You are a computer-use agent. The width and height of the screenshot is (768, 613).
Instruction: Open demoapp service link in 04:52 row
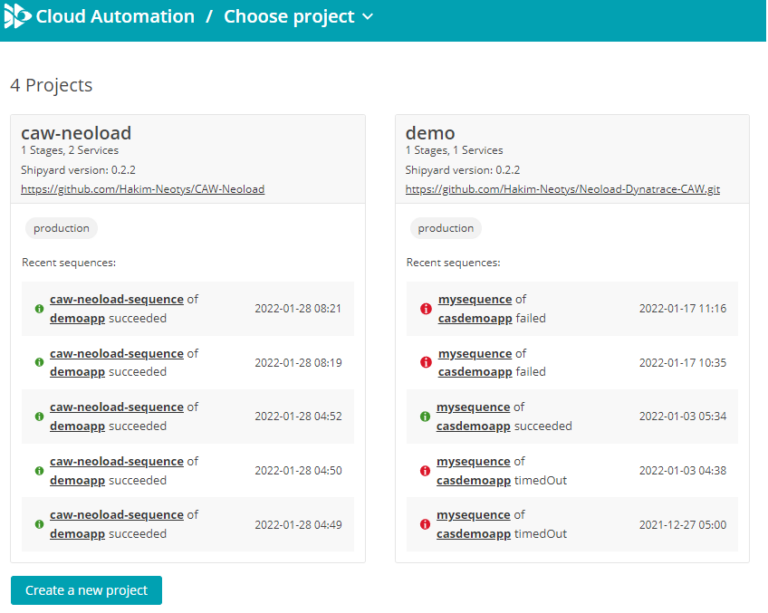77,426
